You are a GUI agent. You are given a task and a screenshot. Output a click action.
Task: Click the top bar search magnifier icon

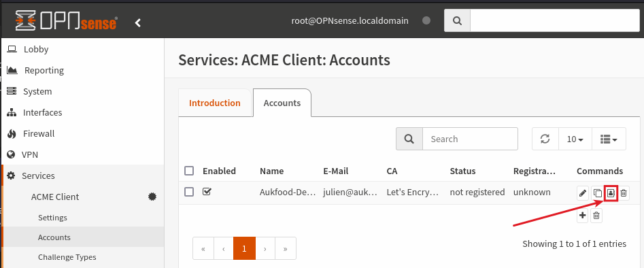[x=457, y=20]
